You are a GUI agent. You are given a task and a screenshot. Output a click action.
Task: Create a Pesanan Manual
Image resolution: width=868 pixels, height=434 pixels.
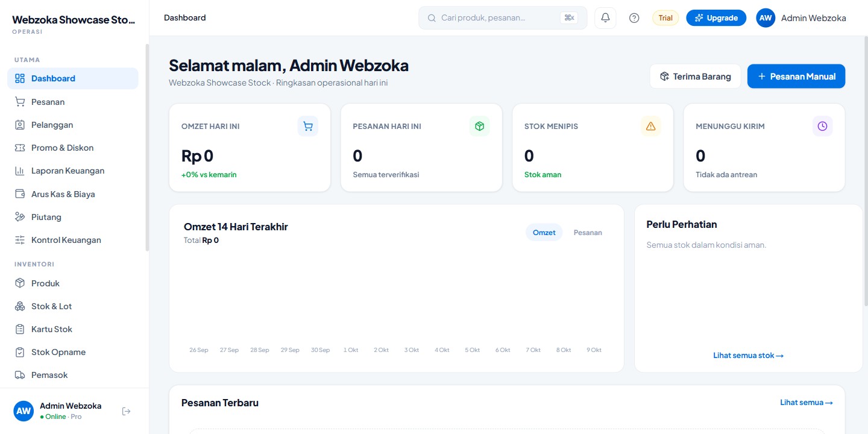coord(796,77)
